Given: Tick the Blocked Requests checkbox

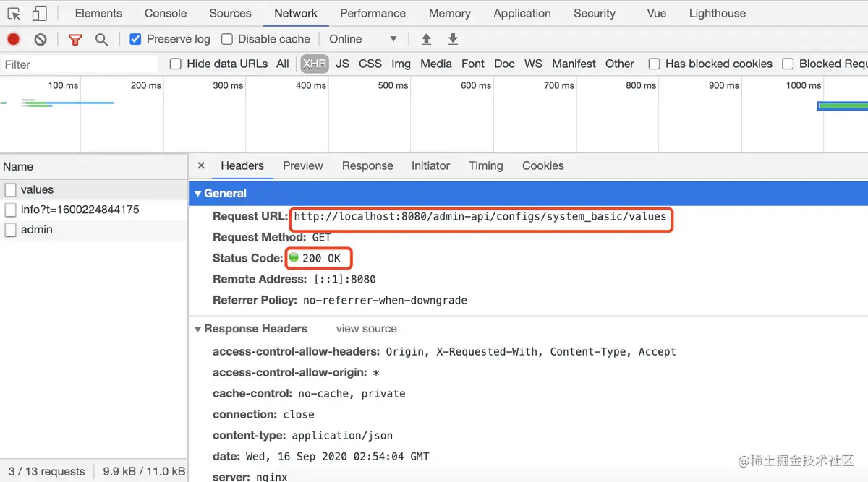Looking at the screenshot, I should [788, 64].
